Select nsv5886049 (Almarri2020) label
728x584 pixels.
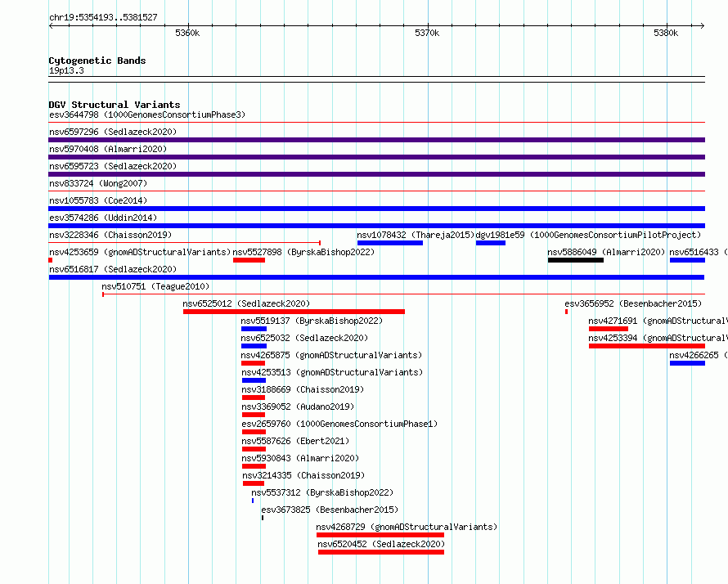click(606, 252)
